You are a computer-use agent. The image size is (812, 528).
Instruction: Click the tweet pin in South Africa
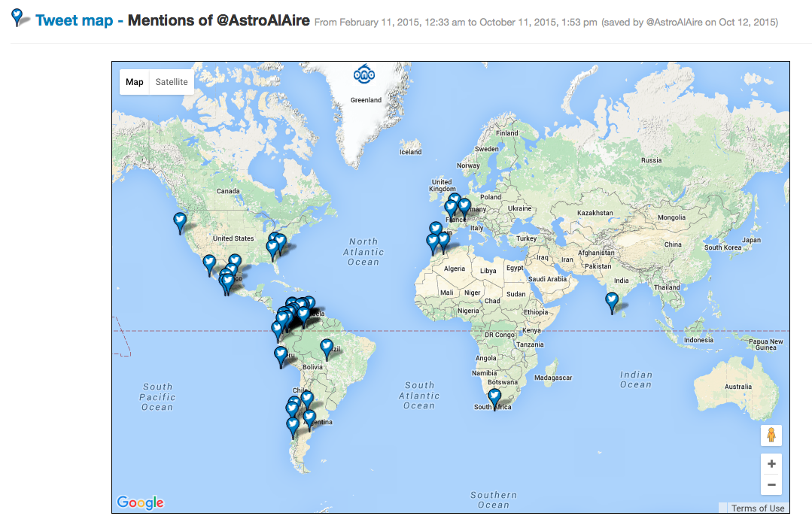(494, 396)
